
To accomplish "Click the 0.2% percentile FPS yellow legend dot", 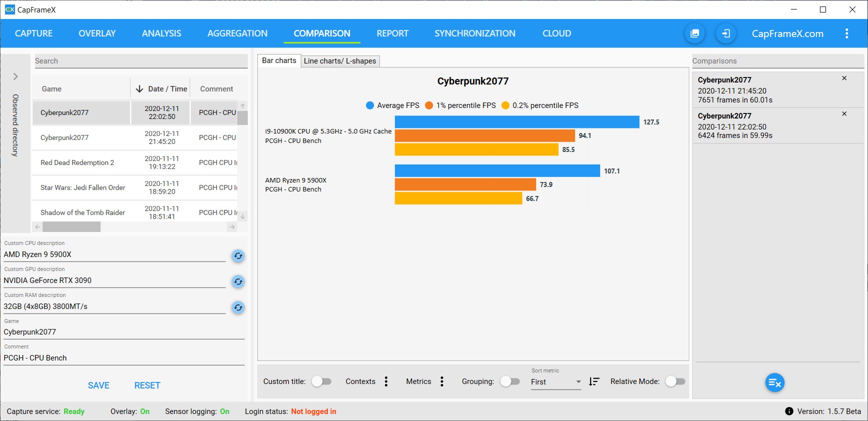I will (506, 105).
